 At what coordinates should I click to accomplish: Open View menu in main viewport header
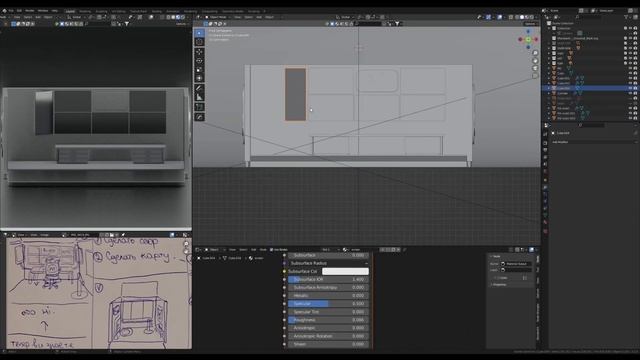point(238,17)
